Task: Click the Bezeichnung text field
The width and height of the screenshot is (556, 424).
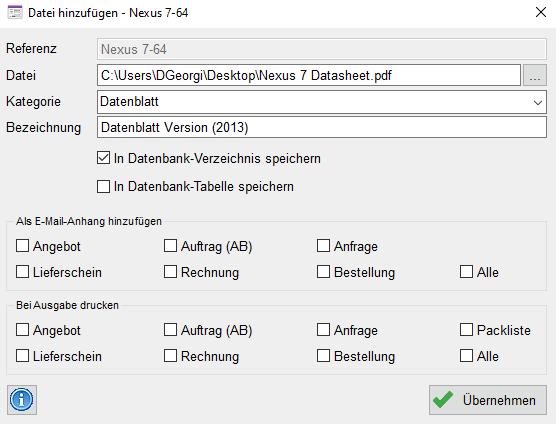Action: tap(322, 127)
